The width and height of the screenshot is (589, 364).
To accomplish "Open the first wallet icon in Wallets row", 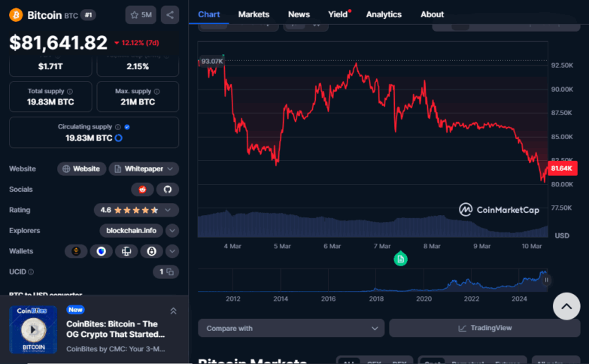I will click(76, 251).
